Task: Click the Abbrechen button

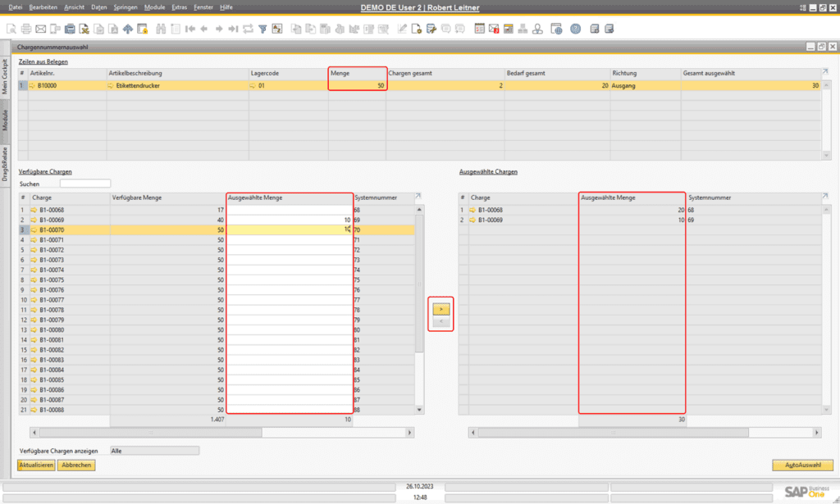Action: coord(76,465)
